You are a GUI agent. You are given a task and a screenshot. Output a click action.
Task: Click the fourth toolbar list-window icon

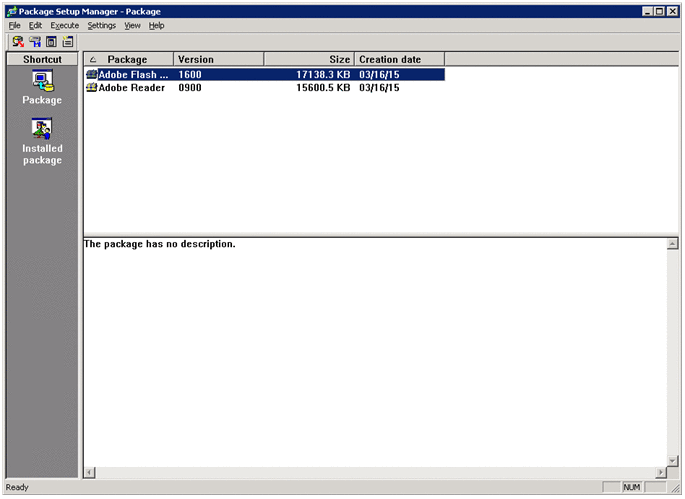pos(68,42)
